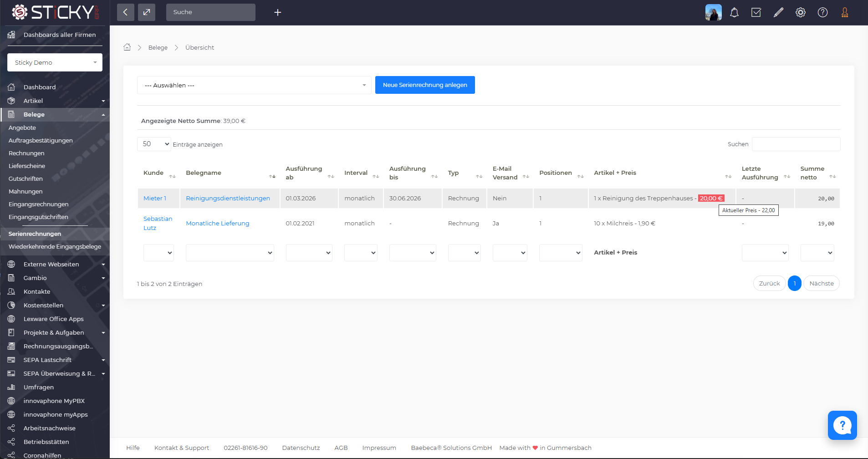Click the user account icon at top right
Screen dimensions: 868x459
tap(845, 12)
